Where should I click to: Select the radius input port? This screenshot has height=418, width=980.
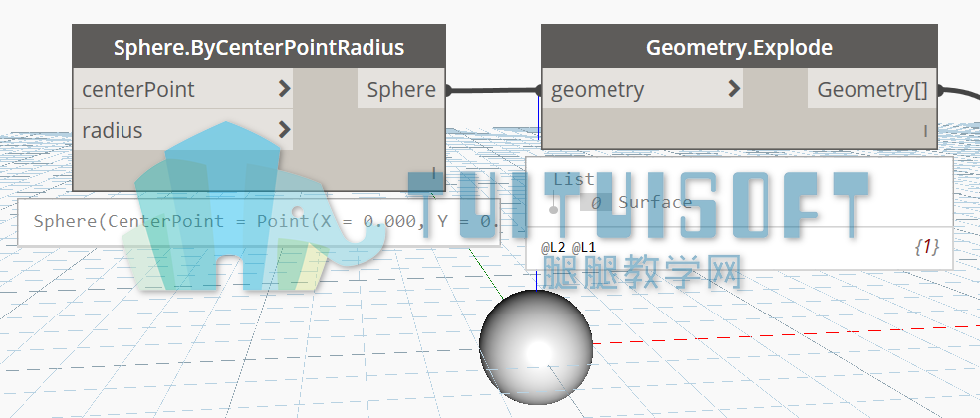pos(183,130)
